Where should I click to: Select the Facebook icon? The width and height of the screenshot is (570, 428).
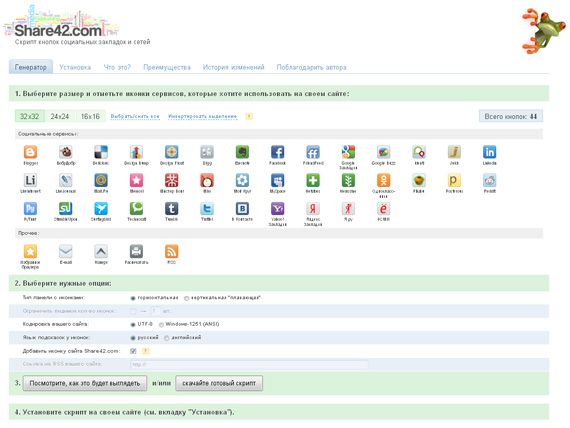(277, 152)
